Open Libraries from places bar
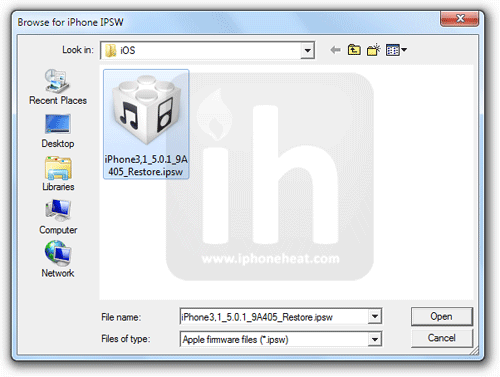The width and height of the screenshot is (500, 377). tap(58, 174)
